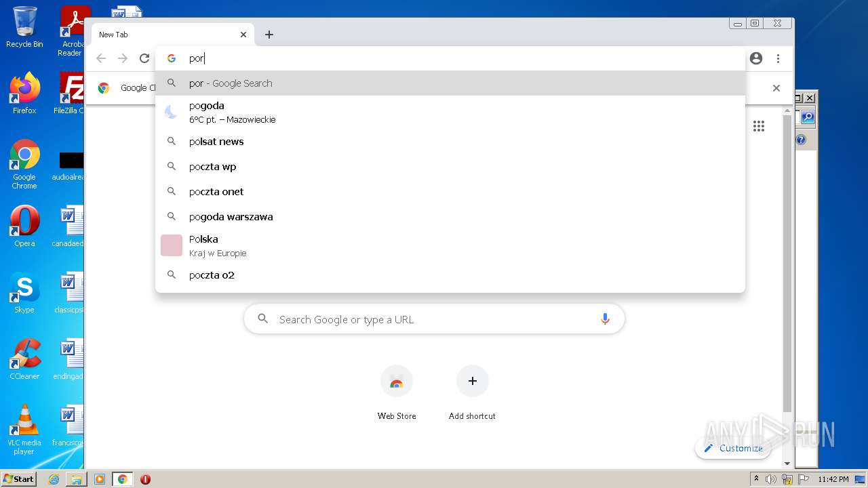Viewport: 868px width, 488px height.
Task: Choose the 'poczta o2' suggestion
Action: pyautogui.click(x=450, y=275)
